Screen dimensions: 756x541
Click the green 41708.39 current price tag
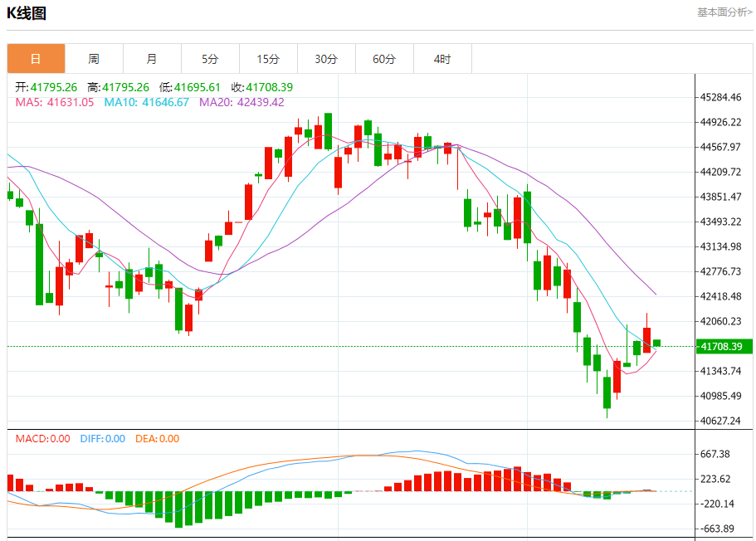click(724, 346)
